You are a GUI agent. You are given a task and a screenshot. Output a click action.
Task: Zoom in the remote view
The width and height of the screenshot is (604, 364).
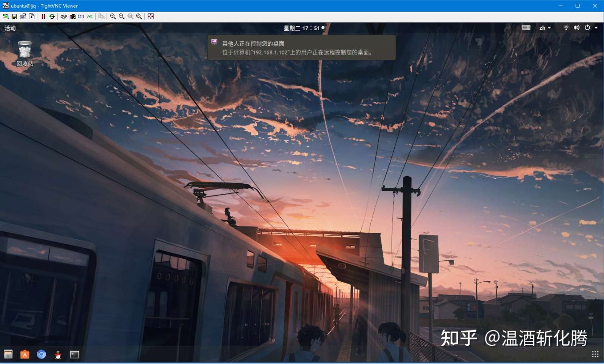coord(113,16)
